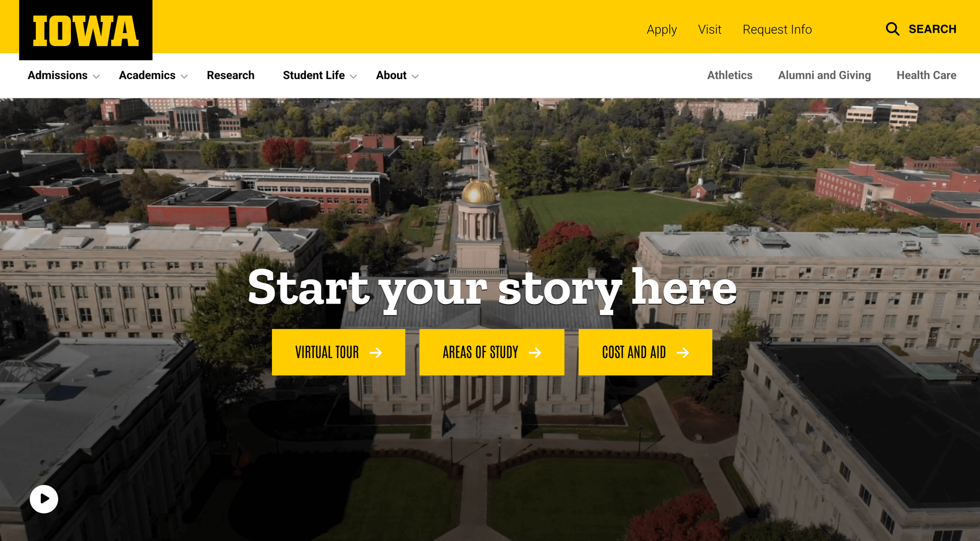Click the arrow on Areas of Study button
Viewport: 980px width, 541px height.
[535, 353]
